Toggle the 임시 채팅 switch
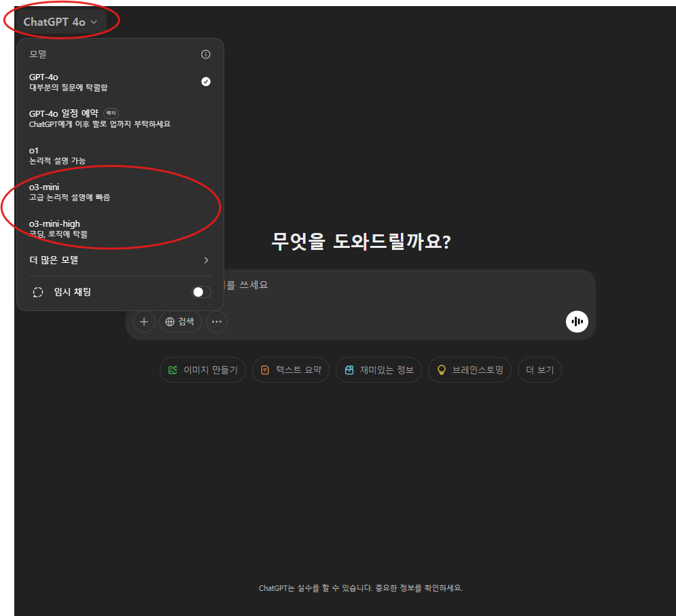Image resolution: width=676 pixels, height=616 pixels. [201, 292]
